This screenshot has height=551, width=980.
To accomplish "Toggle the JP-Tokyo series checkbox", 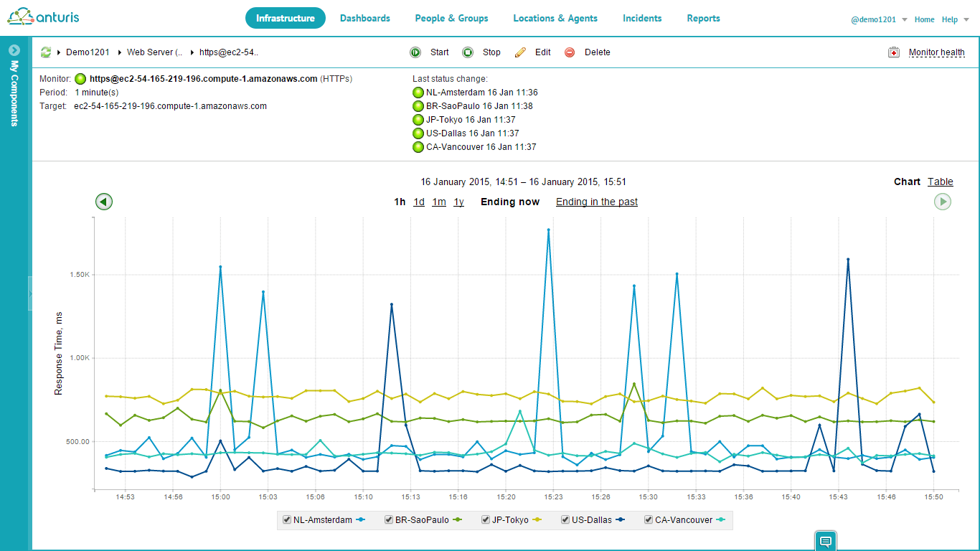I will [x=486, y=520].
